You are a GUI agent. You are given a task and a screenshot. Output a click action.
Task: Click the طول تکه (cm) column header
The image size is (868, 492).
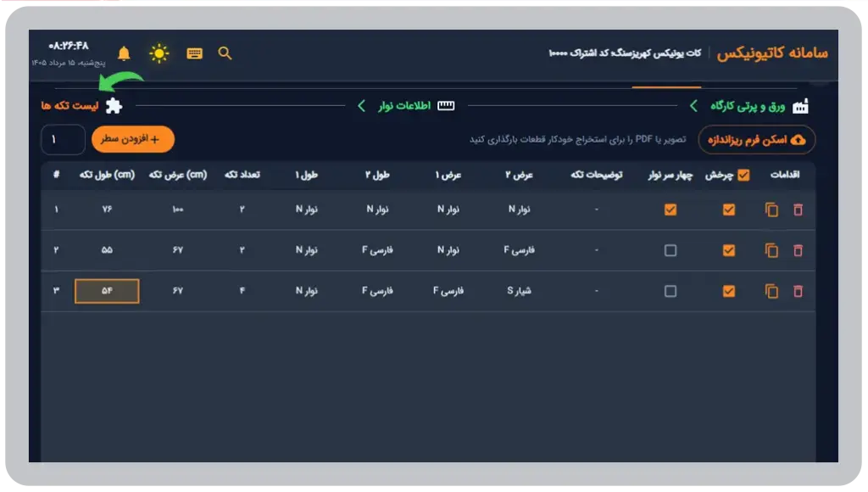point(107,175)
